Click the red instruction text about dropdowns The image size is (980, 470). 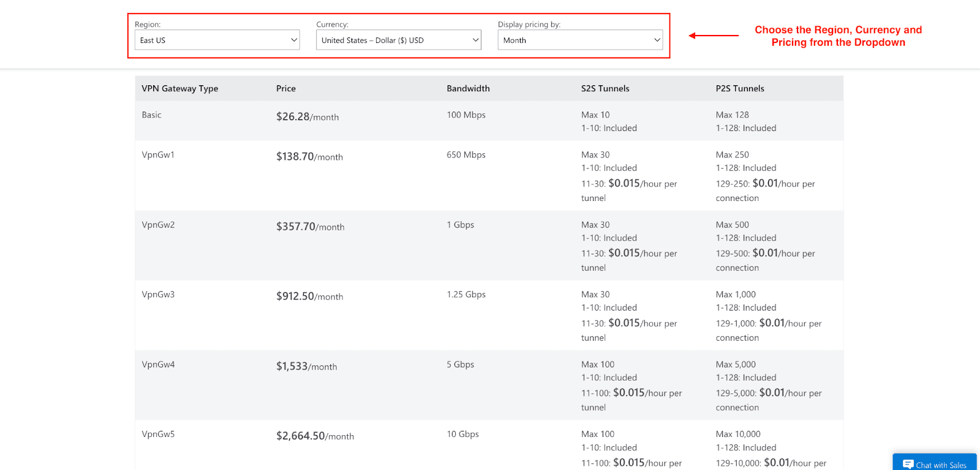tap(838, 36)
